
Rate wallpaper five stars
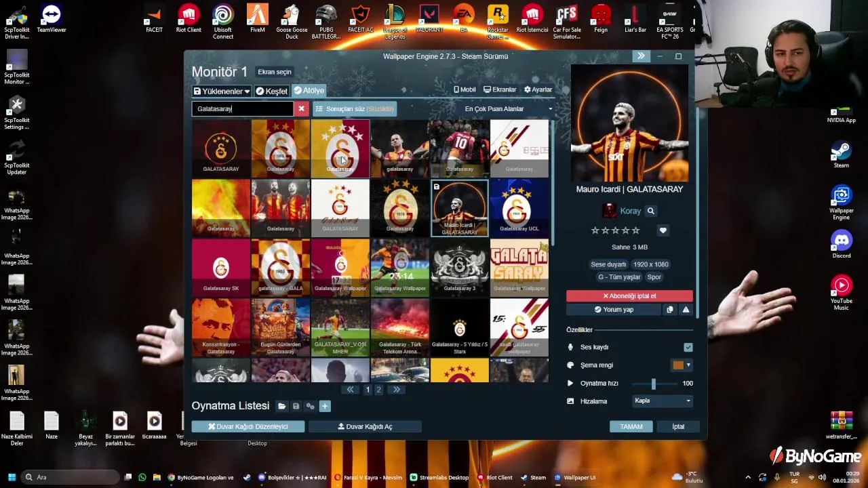pos(636,230)
